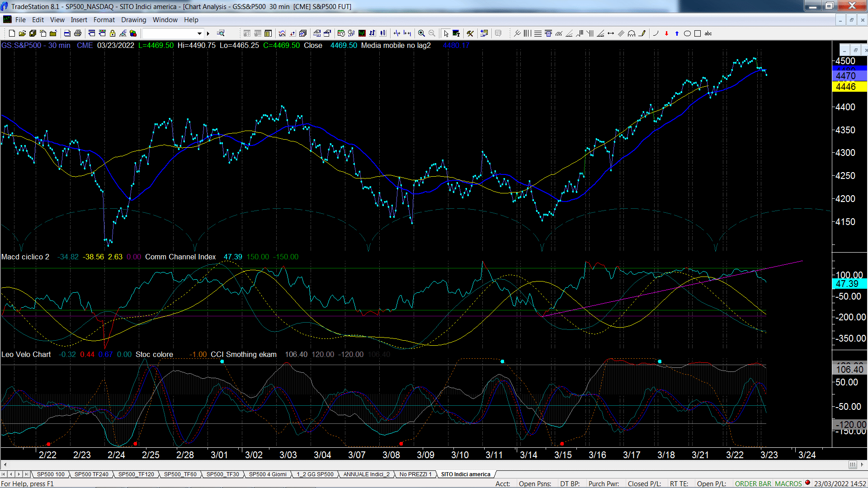Viewport: 868px width, 488px height.
Task: Click the padlock icon in toolbar
Action: click(113, 33)
